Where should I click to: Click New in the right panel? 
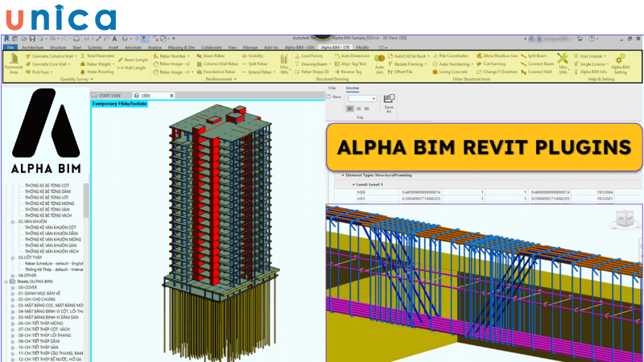(x=334, y=97)
